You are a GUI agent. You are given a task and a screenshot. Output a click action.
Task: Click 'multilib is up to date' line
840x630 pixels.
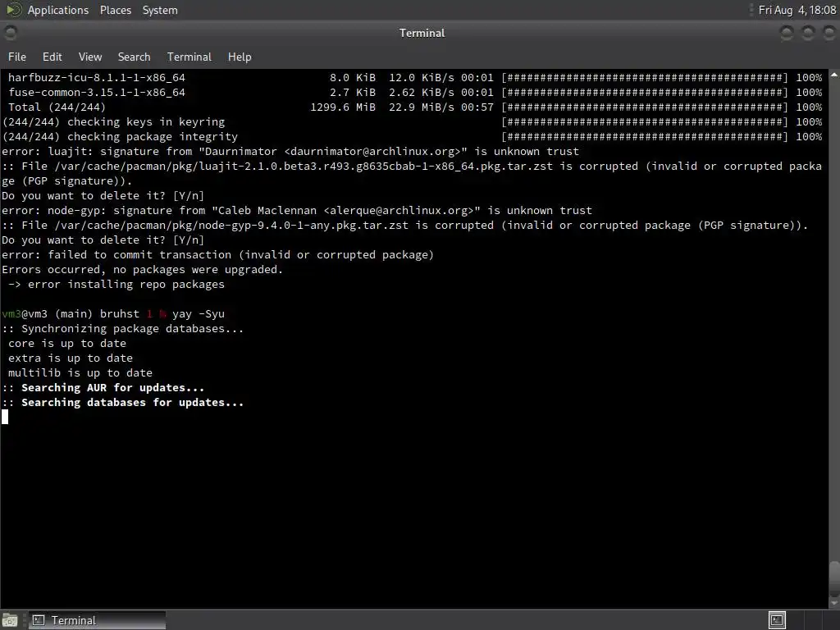coord(80,373)
